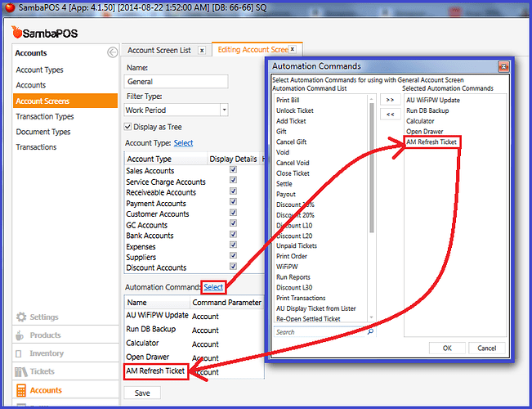This screenshot has width=532, height=409.
Task: Select Account Screens in sidebar
Action: tap(65, 101)
